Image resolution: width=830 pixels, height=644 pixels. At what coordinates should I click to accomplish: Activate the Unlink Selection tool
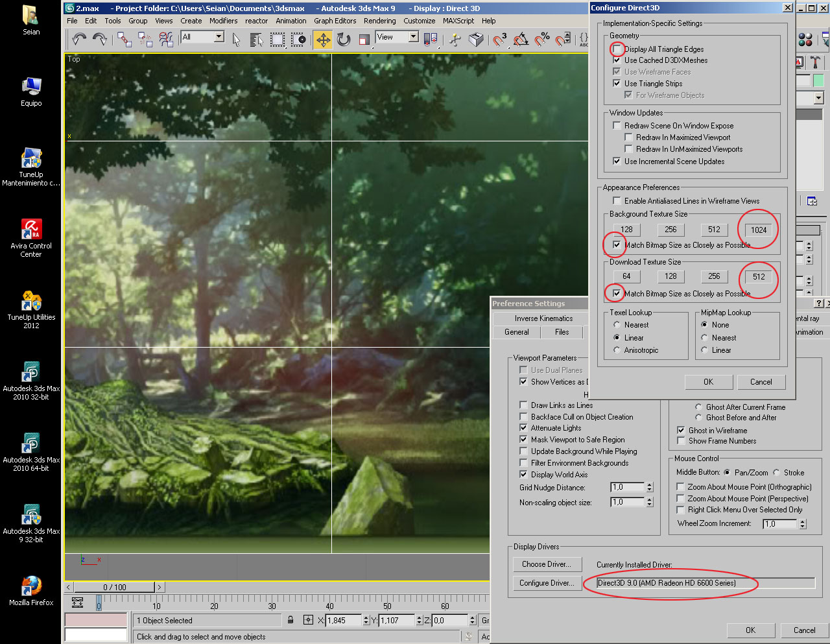click(x=145, y=40)
